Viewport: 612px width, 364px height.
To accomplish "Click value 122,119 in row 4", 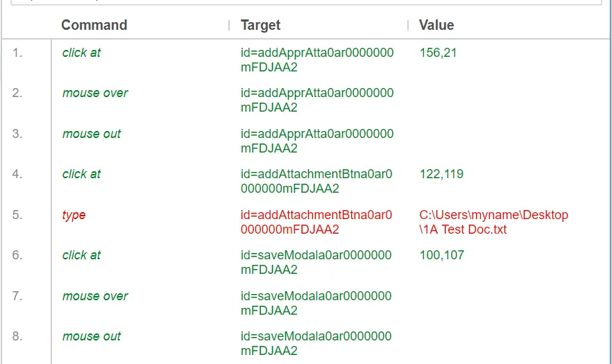I will tap(441, 174).
